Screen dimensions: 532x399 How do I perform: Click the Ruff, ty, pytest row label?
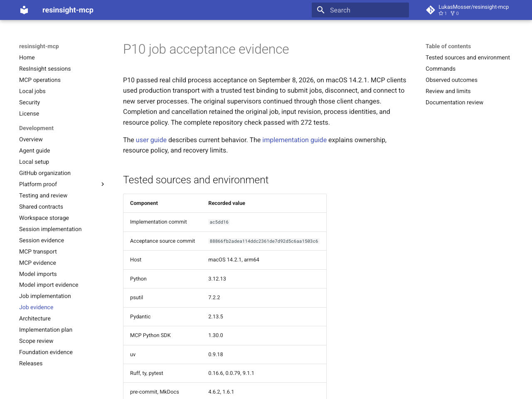click(146, 373)
